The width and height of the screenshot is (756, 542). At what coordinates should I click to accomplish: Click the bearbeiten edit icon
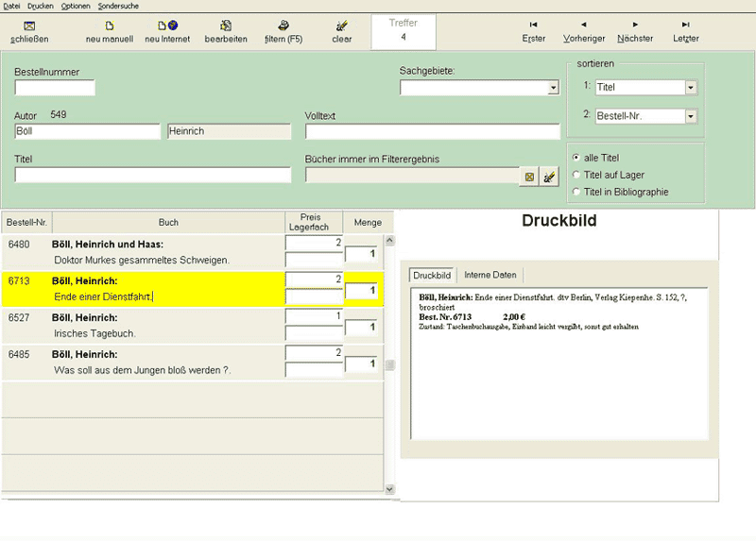pyautogui.click(x=226, y=25)
